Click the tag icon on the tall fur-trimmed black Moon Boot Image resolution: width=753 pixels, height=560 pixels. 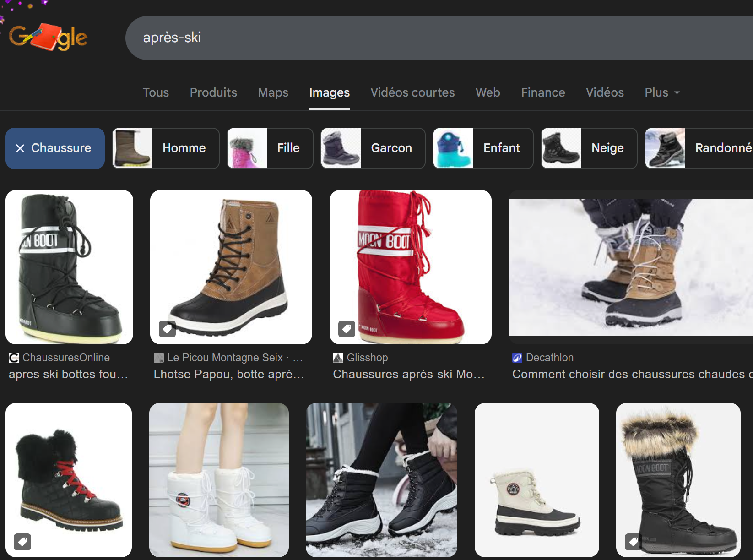633,542
